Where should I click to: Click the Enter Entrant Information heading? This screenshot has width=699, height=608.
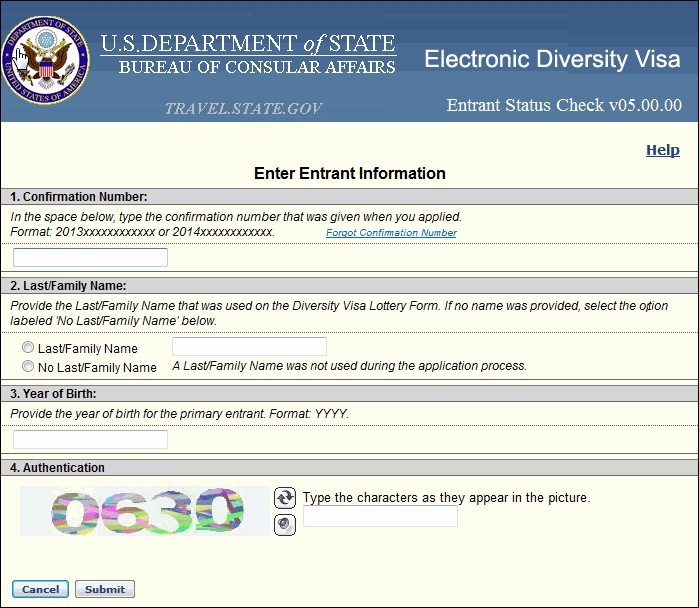point(350,173)
